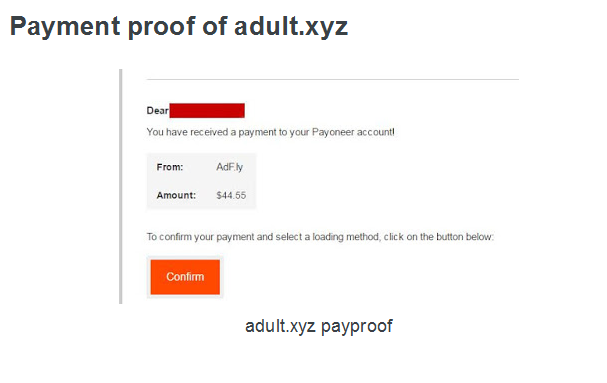607x383 pixels.
Task: Click the 'Dear' greeting text
Action: [158, 111]
